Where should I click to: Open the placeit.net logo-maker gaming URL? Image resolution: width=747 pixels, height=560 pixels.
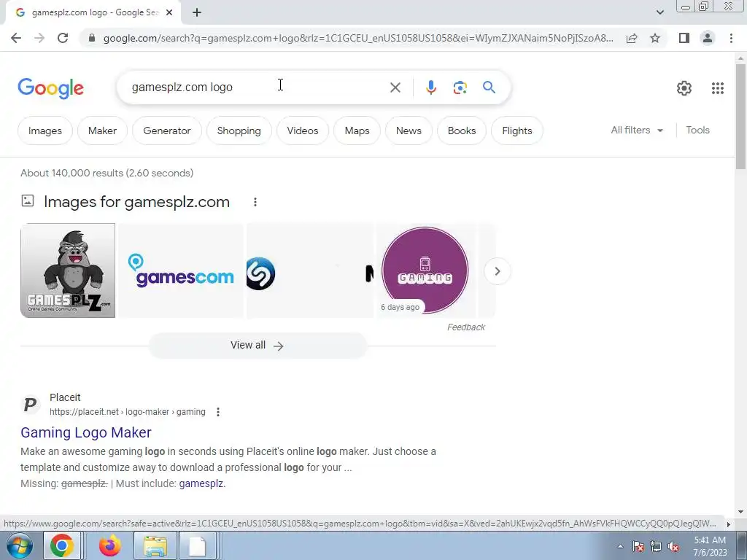pos(128,412)
